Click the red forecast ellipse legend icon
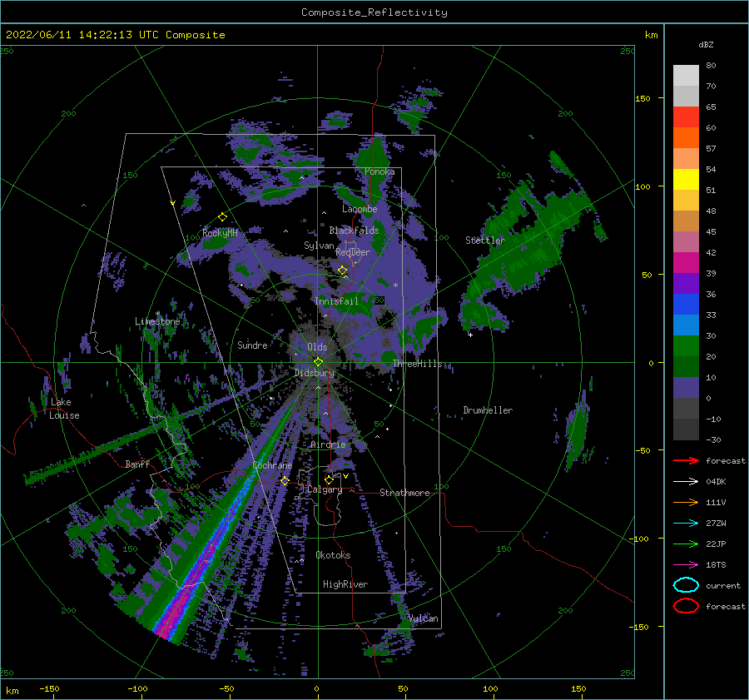 tap(686, 606)
